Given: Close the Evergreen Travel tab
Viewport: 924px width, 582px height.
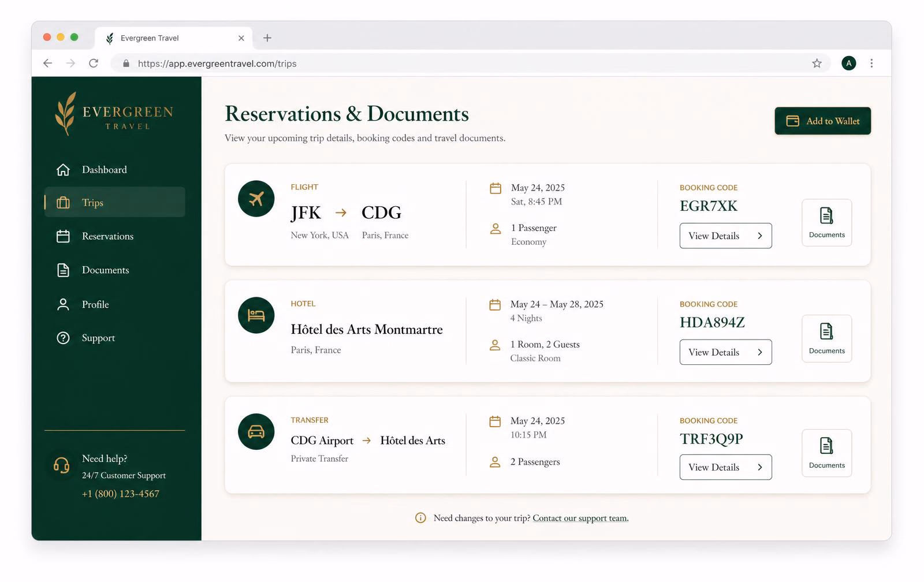Looking at the screenshot, I should pos(241,38).
